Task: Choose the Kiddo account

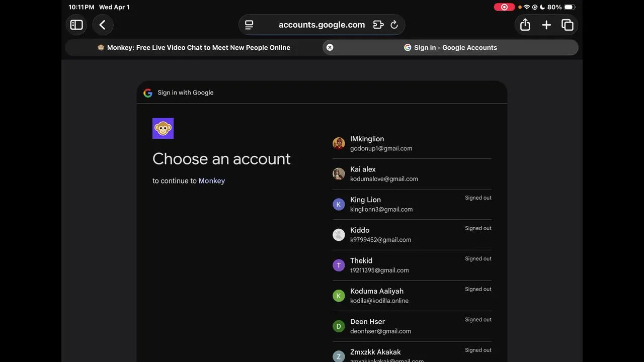Action: pyautogui.click(x=412, y=235)
